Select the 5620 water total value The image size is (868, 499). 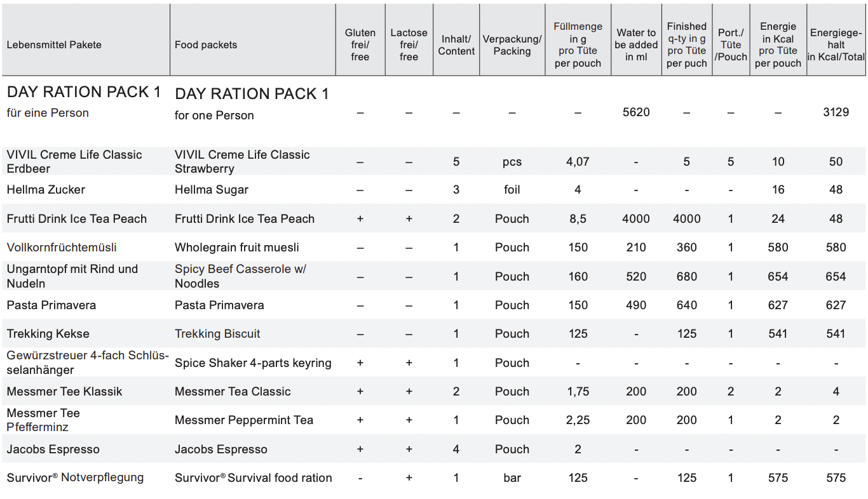pyautogui.click(x=636, y=112)
